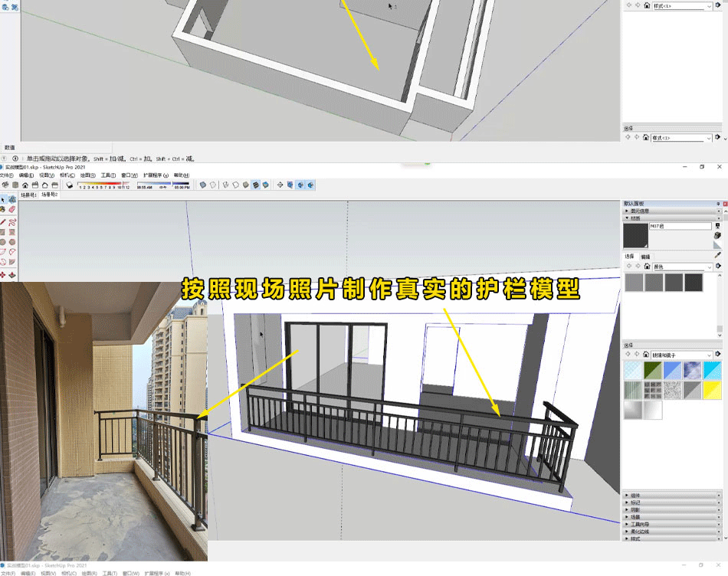Toggle the X-ray face style

[202, 185]
